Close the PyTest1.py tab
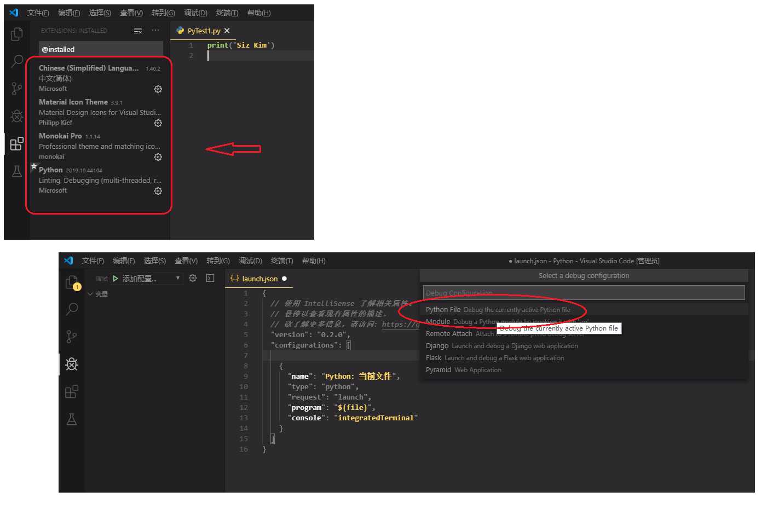773x532 pixels. click(x=227, y=31)
